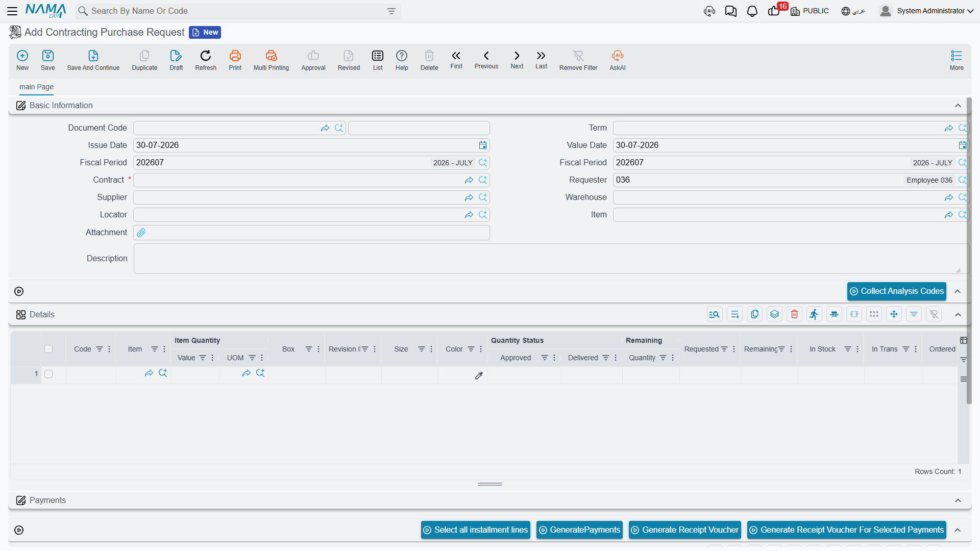980x551 pixels.
Task: Open notifications bell
Action: point(752,11)
